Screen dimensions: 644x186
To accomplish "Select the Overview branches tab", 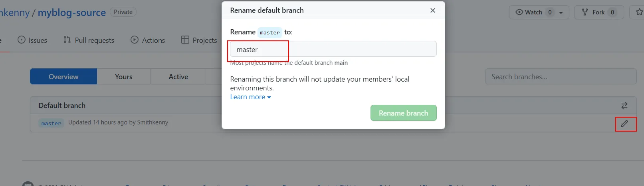I will 63,76.
